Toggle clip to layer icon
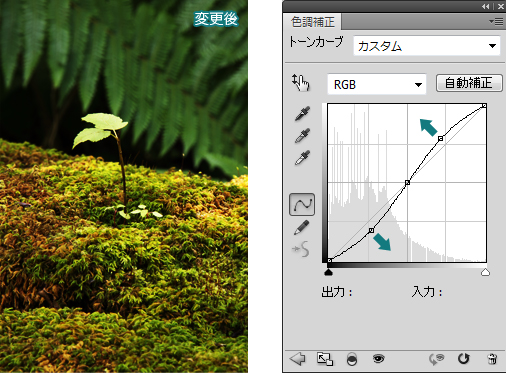The height and width of the screenshot is (373, 508). [x=352, y=359]
